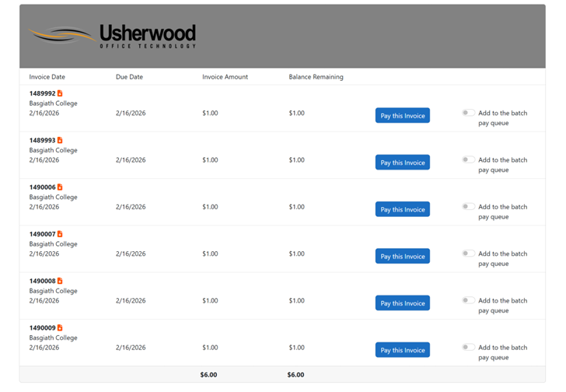Open the document icon for invoice 1489992
The height and width of the screenshot is (392, 566).
(60, 94)
